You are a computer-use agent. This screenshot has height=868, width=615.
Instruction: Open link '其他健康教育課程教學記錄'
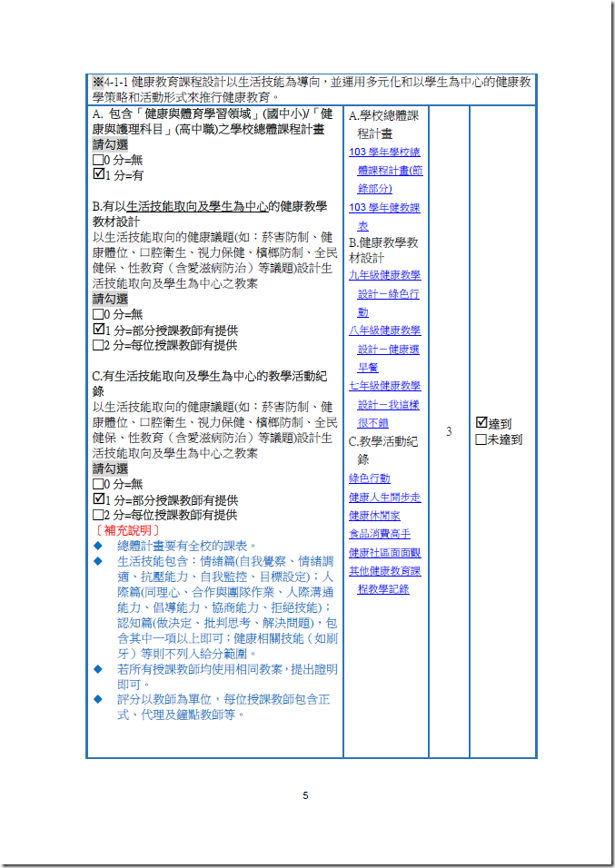tap(384, 579)
